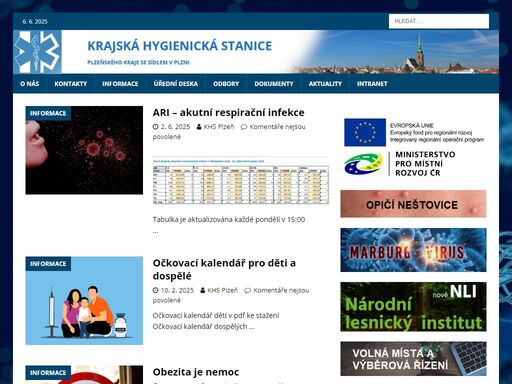This screenshot has height=384, width=512.
Task: Click the date 2. 6. 2025 in the ARI post
Action: click(175, 127)
